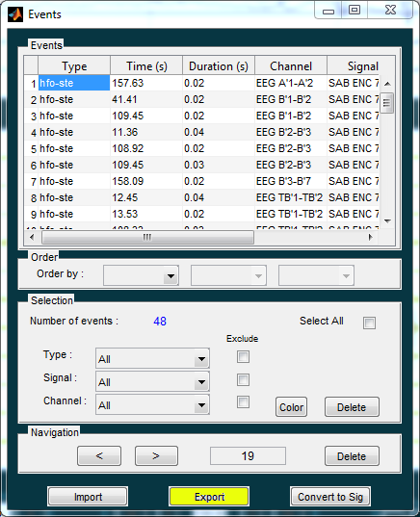The image size is (420, 517).
Task: Click the Duration (s) column header
Action: pyautogui.click(x=219, y=66)
